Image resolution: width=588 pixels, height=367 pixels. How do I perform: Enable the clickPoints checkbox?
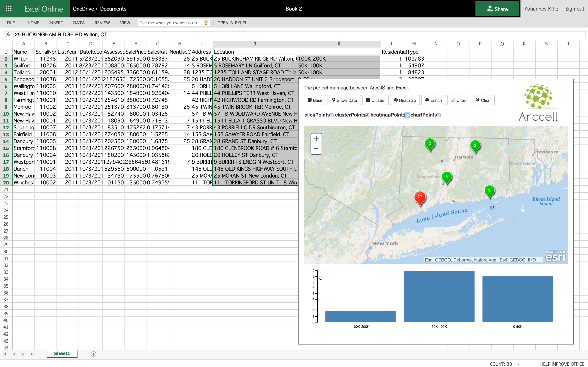pyautogui.click(x=332, y=115)
